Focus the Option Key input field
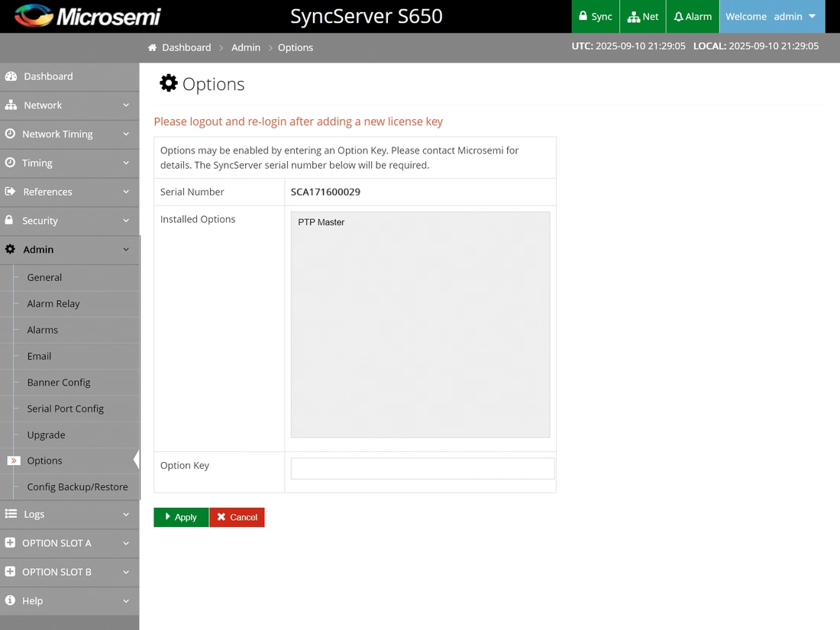Screen dimensions: 840x630 [x=423, y=469]
